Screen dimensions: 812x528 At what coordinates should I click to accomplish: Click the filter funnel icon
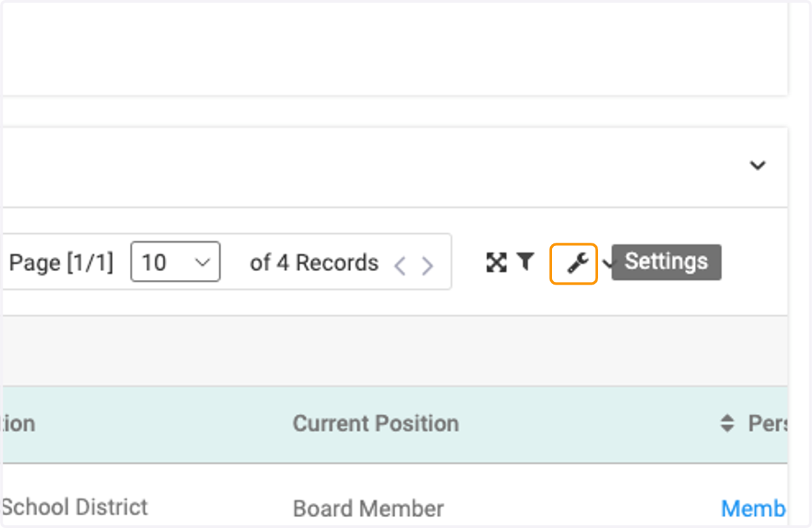tap(526, 262)
